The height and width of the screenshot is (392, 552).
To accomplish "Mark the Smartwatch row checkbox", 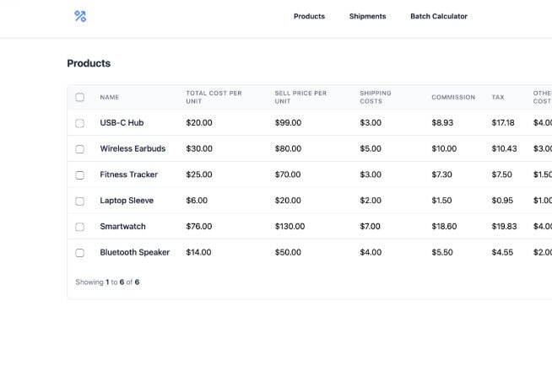I will 80,227.
